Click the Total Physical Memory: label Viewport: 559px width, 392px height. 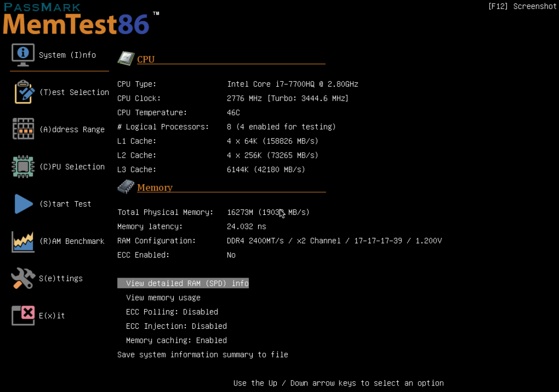tap(165, 212)
